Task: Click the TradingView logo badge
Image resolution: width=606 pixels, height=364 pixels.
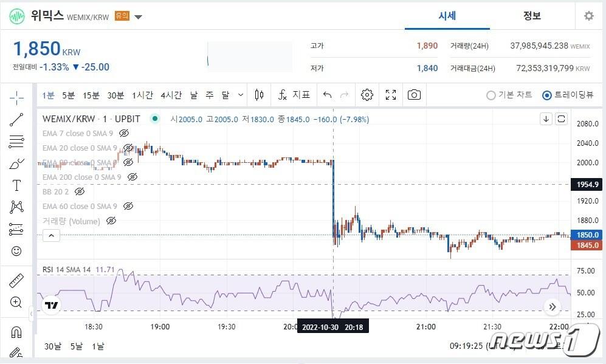Action: click(51, 305)
